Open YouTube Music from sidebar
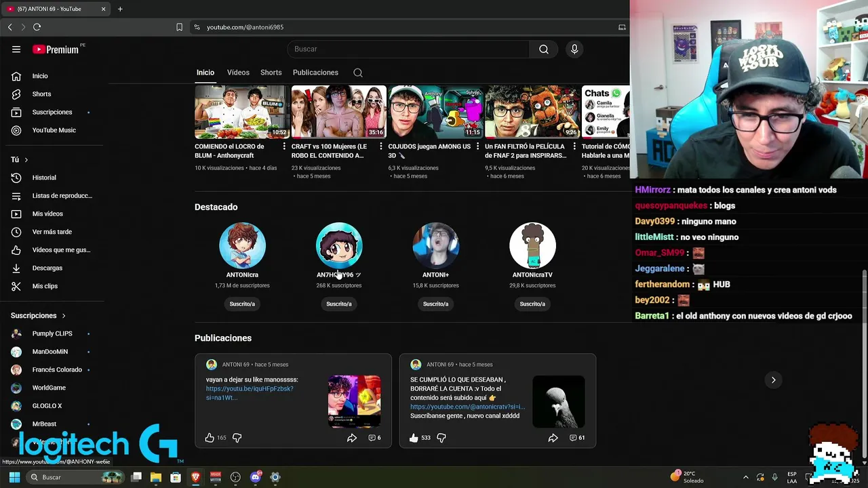 pos(52,130)
